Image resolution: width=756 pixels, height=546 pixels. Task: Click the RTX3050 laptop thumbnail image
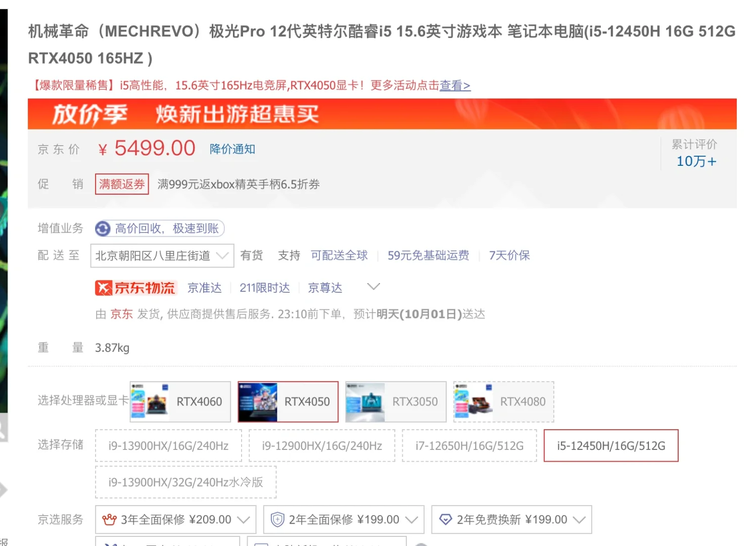[x=365, y=402]
